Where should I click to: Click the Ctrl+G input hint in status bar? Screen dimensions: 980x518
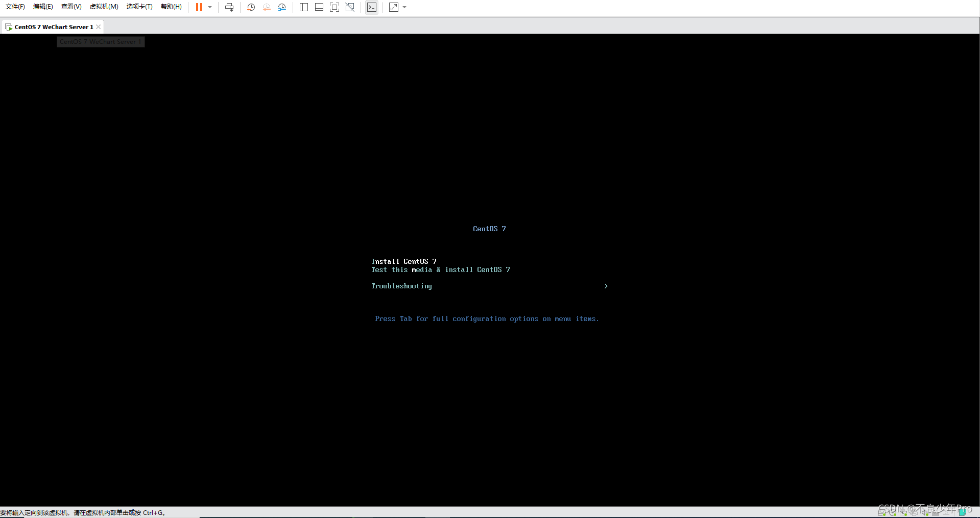tap(83, 512)
